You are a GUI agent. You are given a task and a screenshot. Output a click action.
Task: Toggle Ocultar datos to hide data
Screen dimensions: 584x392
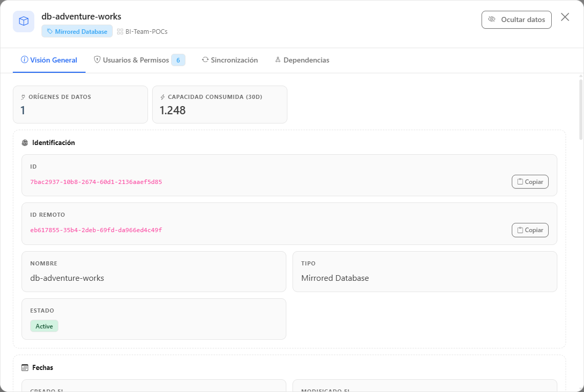[x=516, y=20]
